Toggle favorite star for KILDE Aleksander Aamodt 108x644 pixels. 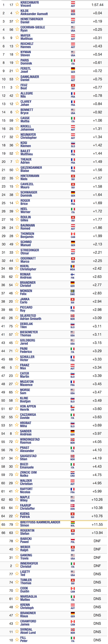[x=17, y=13]
